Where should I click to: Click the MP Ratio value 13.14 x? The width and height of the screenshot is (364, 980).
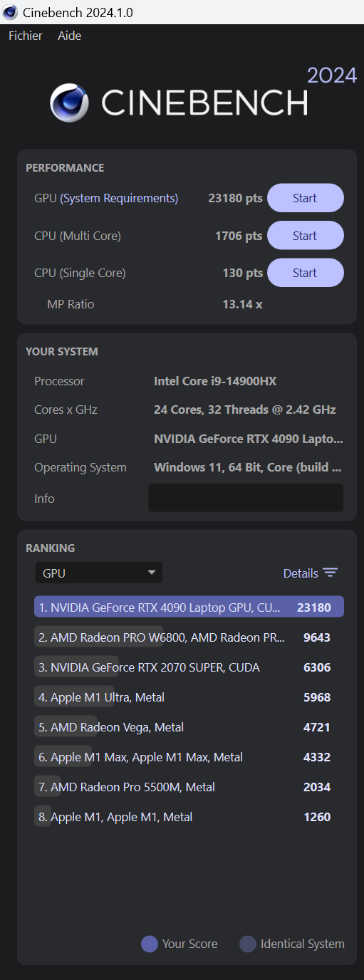pyautogui.click(x=242, y=304)
